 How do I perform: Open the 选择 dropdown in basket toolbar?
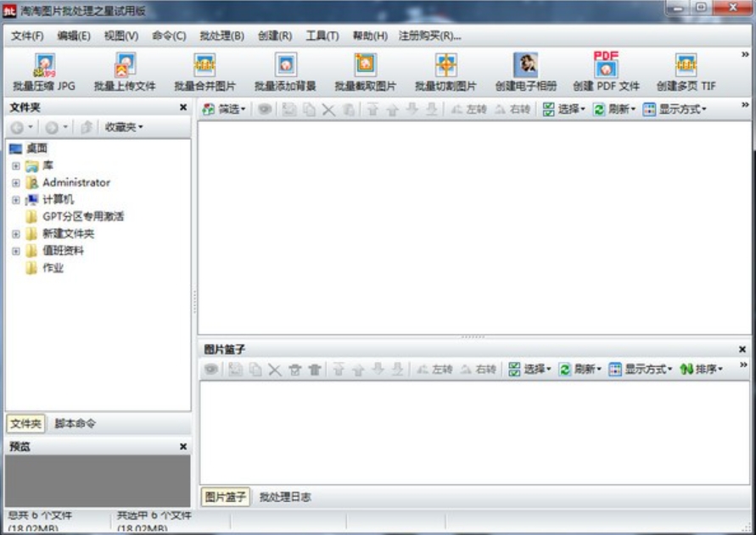pos(529,369)
